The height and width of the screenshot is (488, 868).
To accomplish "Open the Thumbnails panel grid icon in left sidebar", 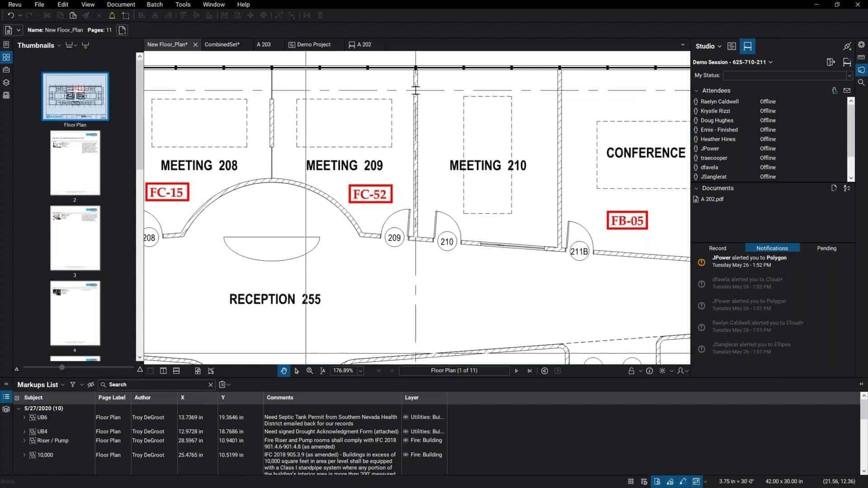I will (6, 57).
